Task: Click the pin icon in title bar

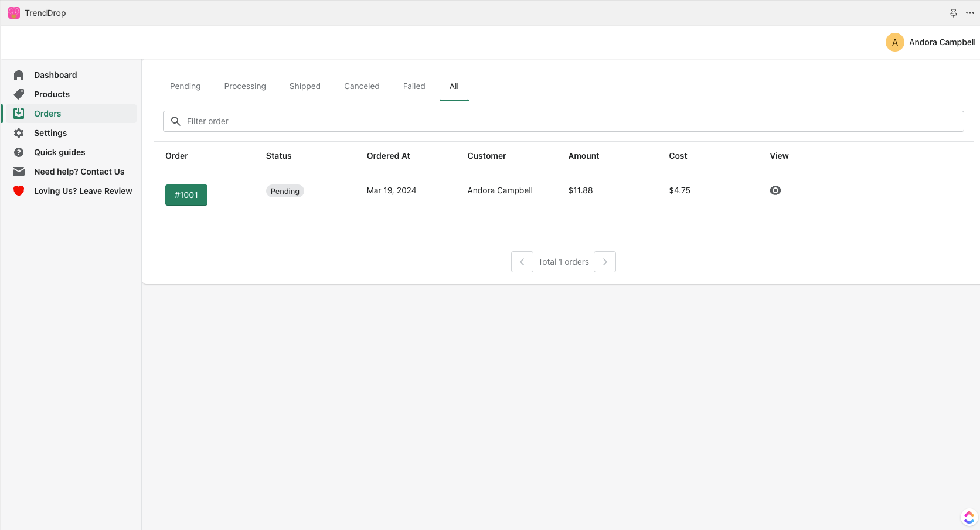Action: tap(954, 13)
